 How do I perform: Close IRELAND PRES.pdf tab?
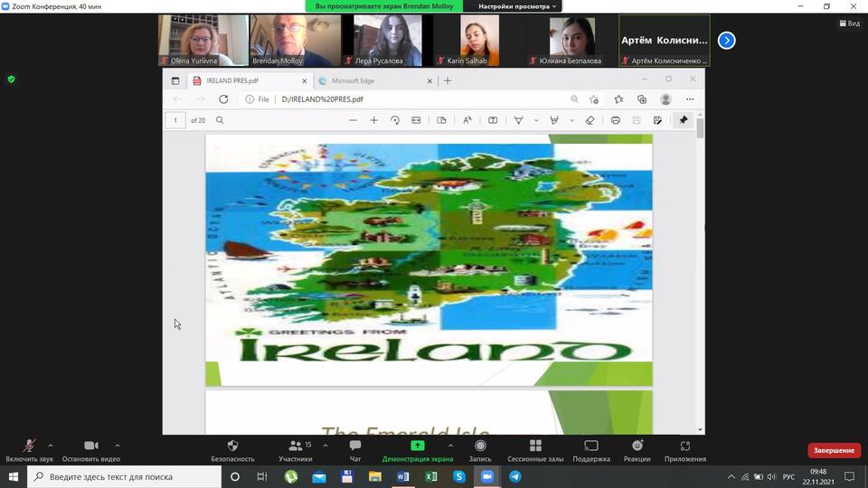304,80
